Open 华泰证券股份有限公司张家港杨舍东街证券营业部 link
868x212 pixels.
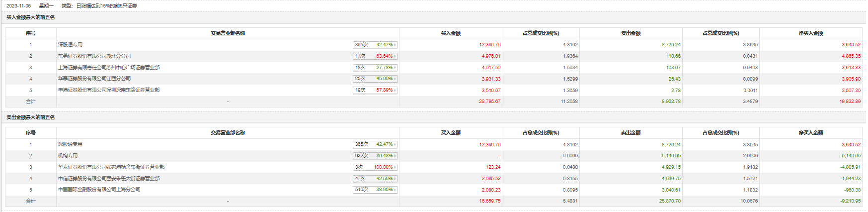pos(111,167)
